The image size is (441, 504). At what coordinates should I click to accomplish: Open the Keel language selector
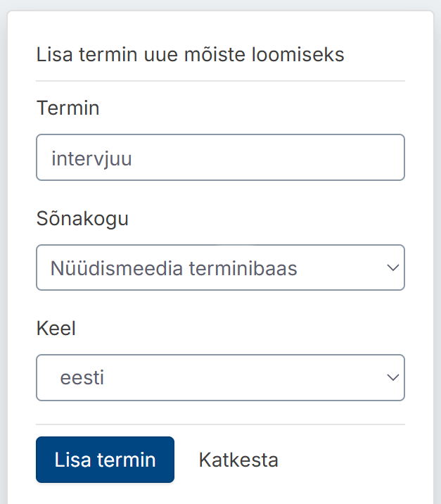click(x=220, y=377)
